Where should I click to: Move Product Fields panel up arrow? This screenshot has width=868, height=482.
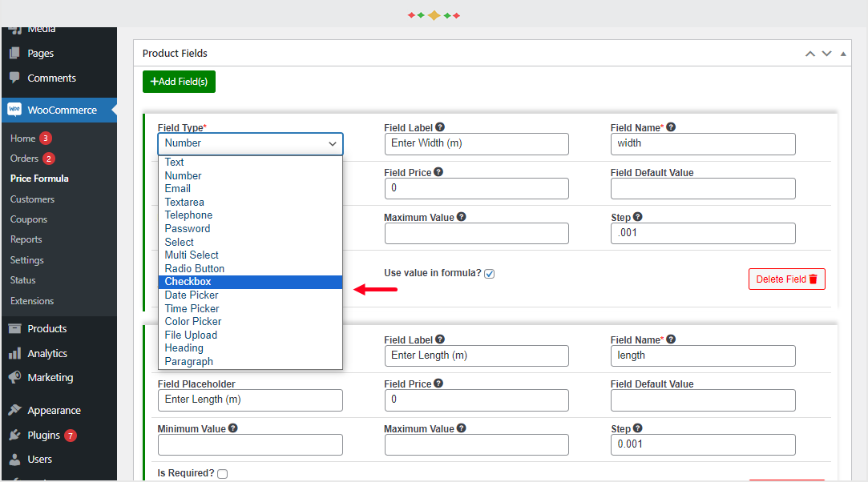[809, 54]
